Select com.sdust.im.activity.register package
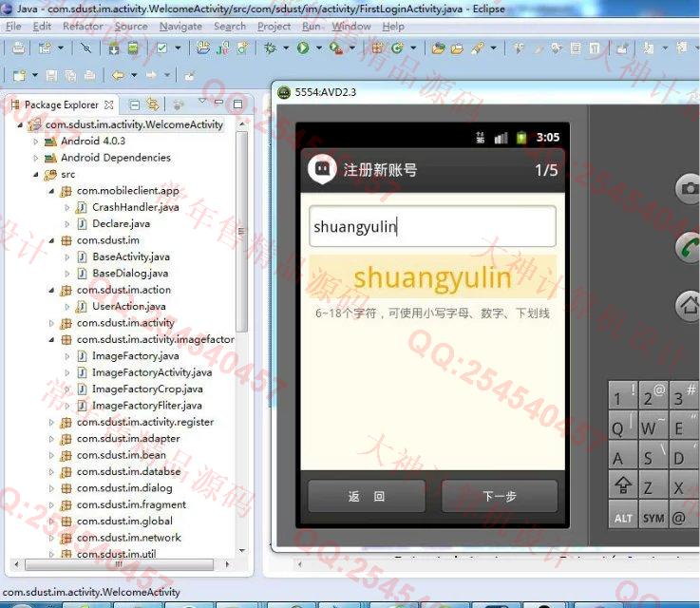The height and width of the screenshot is (608, 700). click(145, 423)
